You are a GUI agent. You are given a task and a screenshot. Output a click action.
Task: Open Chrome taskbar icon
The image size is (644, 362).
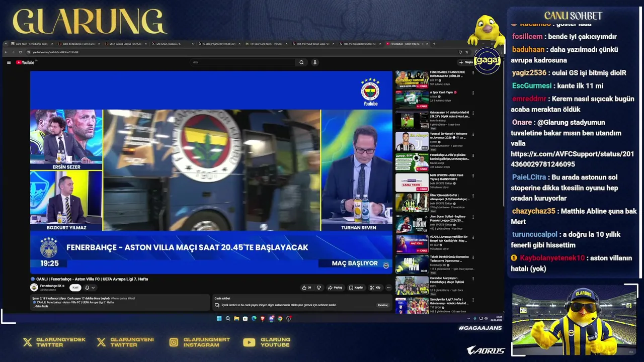(x=280, y=318)
